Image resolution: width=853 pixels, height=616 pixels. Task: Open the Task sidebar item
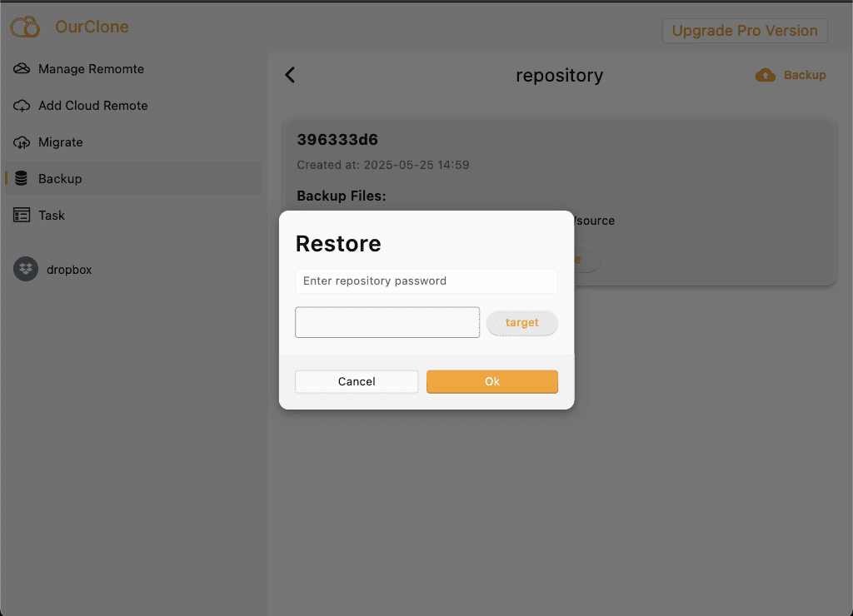133,216
